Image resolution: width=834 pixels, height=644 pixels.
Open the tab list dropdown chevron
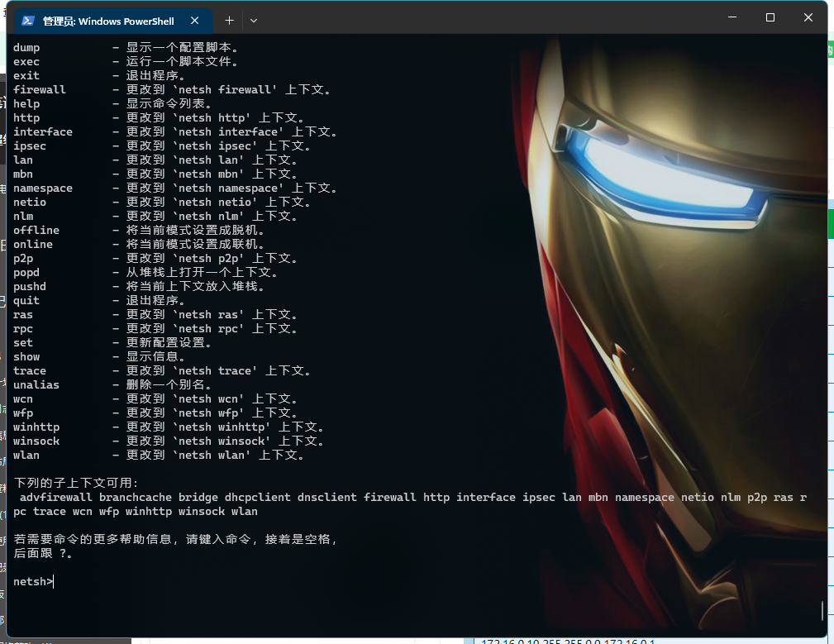pyautogui.click(x=254, y=20)
